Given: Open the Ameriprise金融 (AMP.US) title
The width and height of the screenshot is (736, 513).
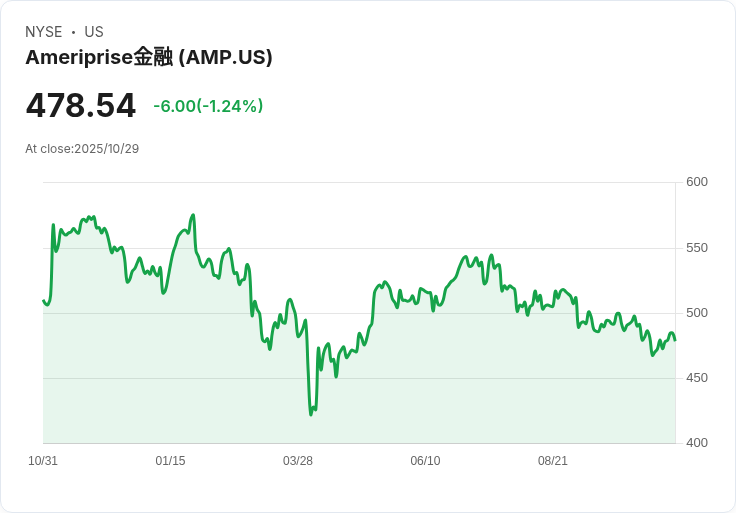Looking at the screenshot, I should pyautogui.click(x=149, y=58).
